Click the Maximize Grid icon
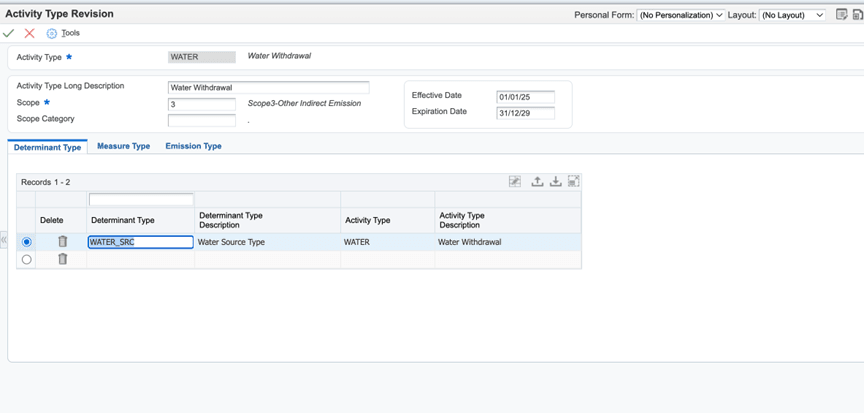The image size is (864, 413). click(x=574, y=181)
